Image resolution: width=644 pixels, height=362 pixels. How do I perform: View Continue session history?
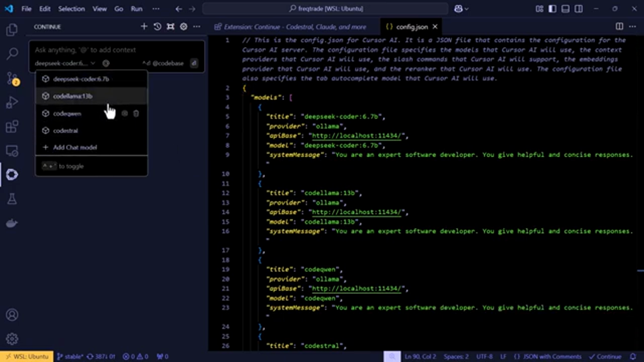tap(157, 27)
